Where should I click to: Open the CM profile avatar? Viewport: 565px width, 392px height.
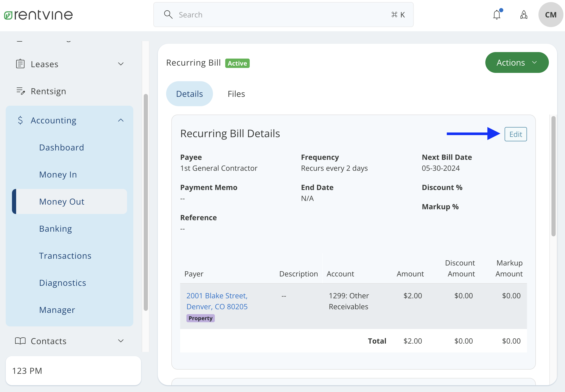click(x=550, y=15)
